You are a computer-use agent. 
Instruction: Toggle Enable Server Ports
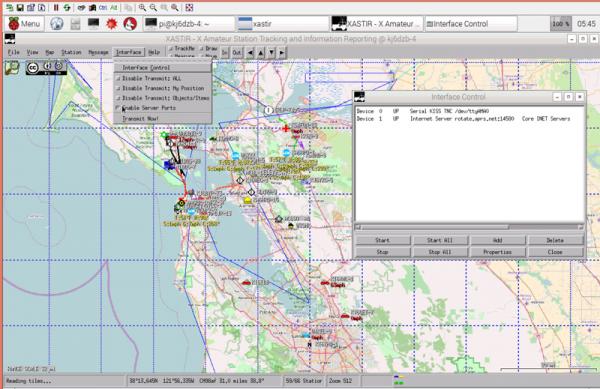tap(162, 108)
